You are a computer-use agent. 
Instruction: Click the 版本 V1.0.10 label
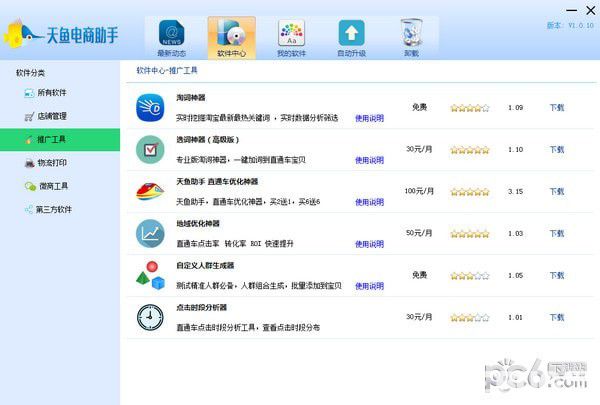tap(570, 26)
